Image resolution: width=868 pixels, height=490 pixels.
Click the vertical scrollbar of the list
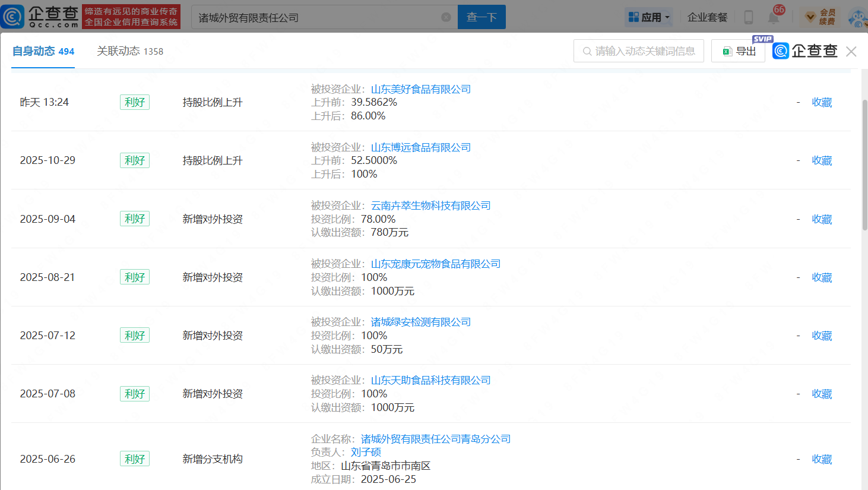pos(864,166)
